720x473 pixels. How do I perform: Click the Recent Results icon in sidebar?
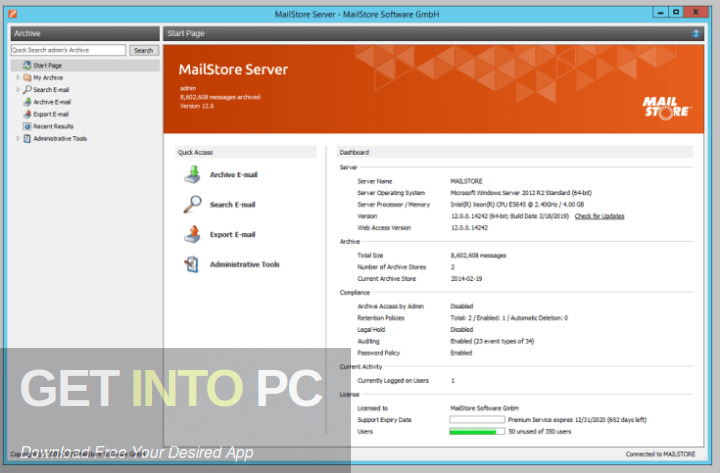tap(27, 126)
